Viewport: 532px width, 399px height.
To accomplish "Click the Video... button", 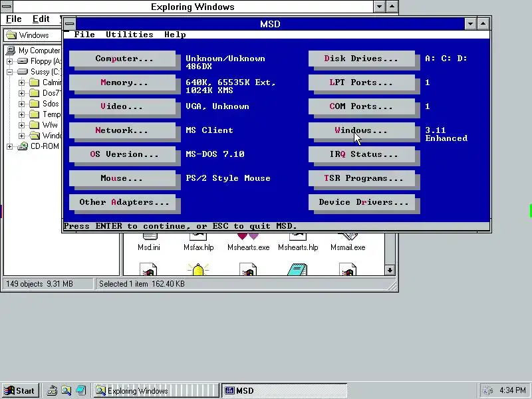I will (122, 106).
